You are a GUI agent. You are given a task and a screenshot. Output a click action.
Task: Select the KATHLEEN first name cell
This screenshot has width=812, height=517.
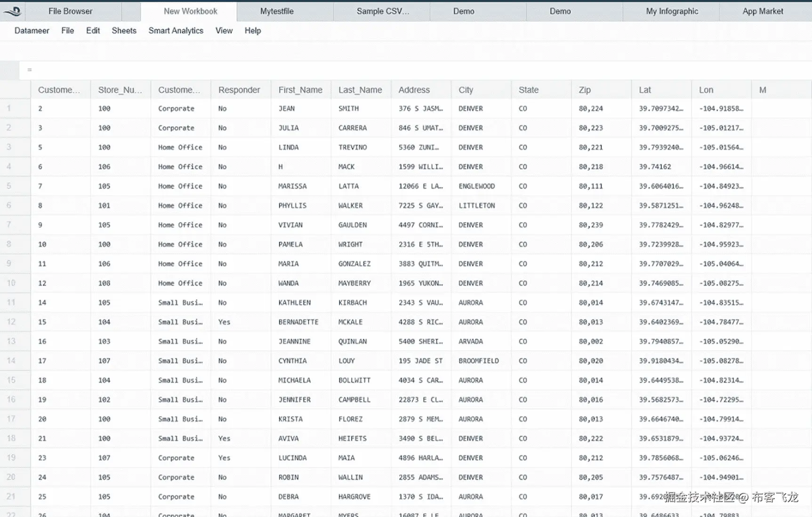click(x=301, y=302)
